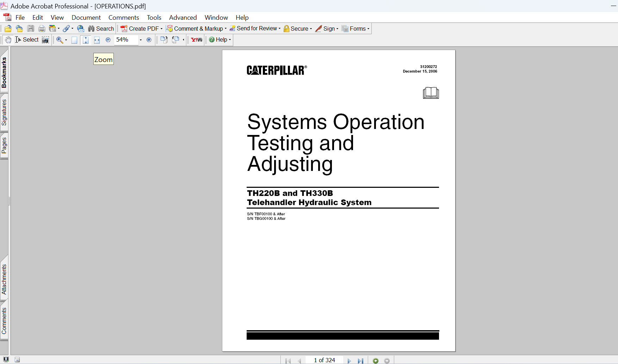This screenshot has height=364, width=618.
Task: Show the Pages side panel
Action: point(4,145)
